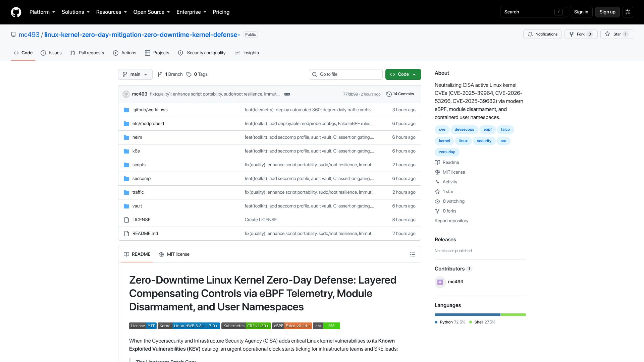
Task: Switch to the Issues tab
Action: (x=51, y=53)
